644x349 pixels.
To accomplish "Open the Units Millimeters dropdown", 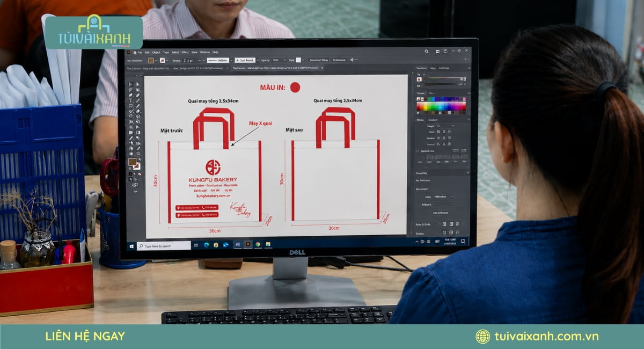I will pyautogui.click(x=443, y=197).
